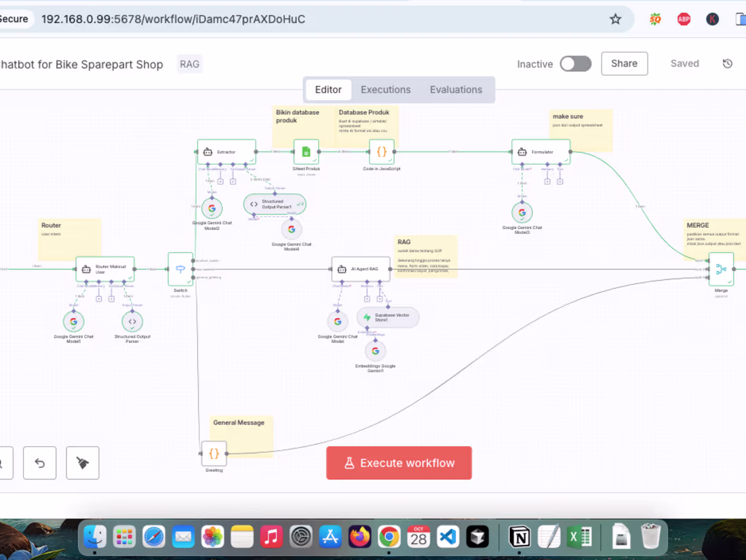Switch to the Executions tab
746x560 pixels.
coord(385,89)
